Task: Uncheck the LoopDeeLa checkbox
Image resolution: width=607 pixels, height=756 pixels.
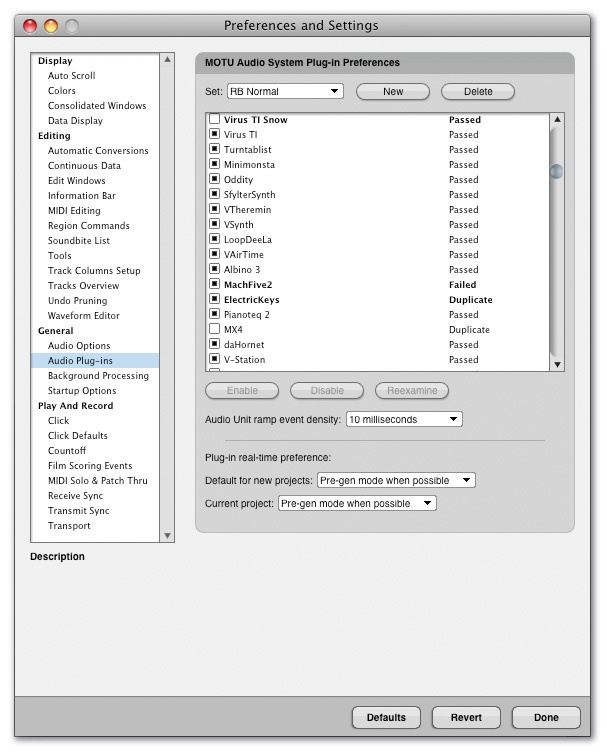Action: [x=215, y=238]
